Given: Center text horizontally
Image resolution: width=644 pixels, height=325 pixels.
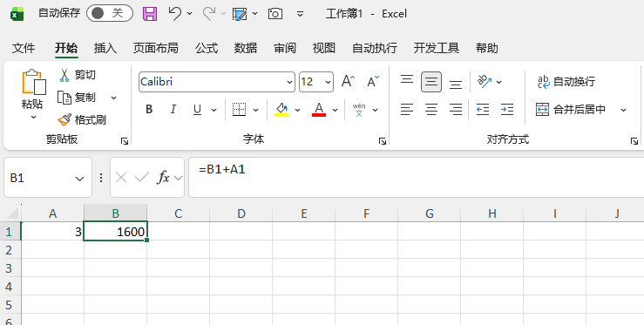Looking at the screenshot, I should pyautogui.click(x=431, y=109).
